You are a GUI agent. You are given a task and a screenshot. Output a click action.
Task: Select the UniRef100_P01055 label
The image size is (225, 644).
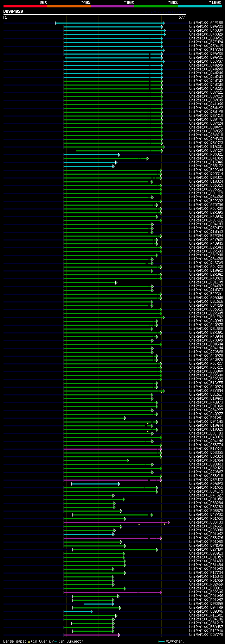206,488
